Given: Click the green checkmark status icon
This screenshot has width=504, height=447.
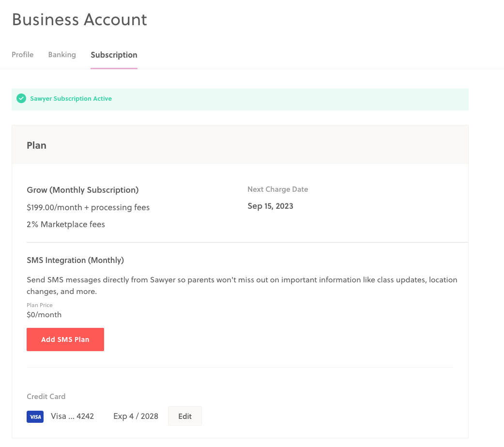Looking at the screenshot, I should click(21, 98).
